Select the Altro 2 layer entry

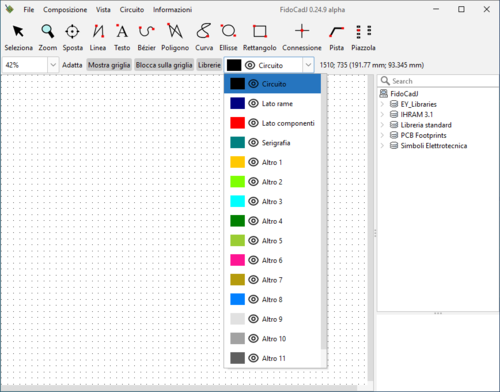272,182
